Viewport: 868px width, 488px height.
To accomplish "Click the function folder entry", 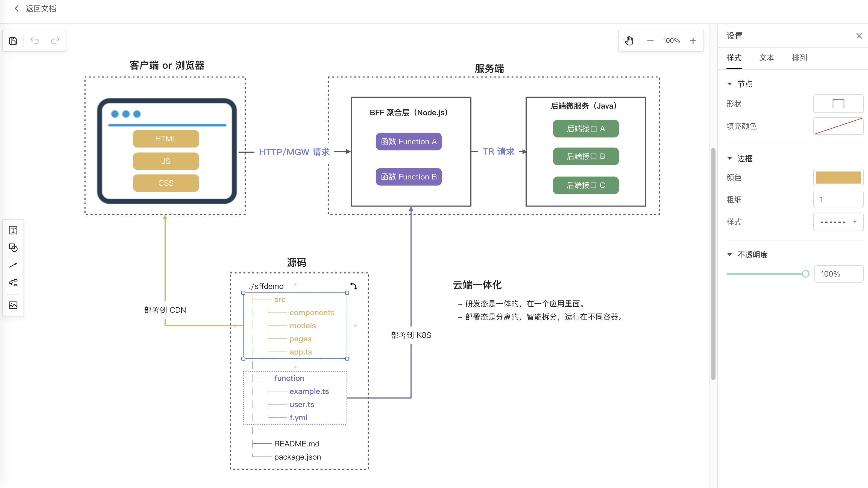I will click(x=289, y=378).
